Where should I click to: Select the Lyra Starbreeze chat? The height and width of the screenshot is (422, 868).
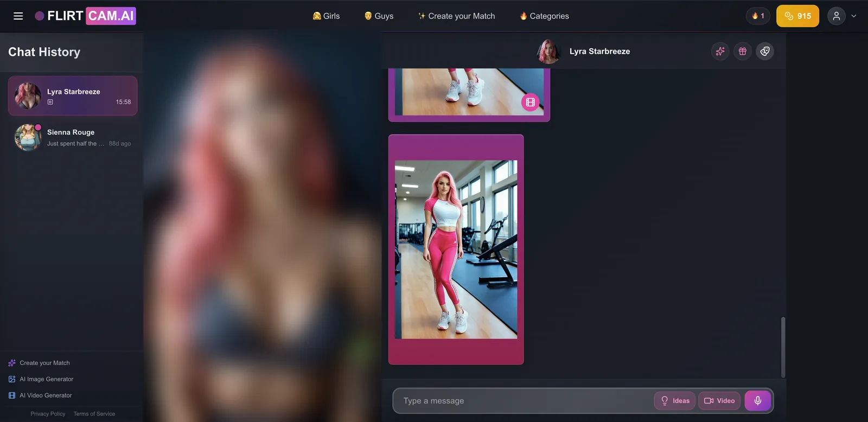(x=73, y=96)
